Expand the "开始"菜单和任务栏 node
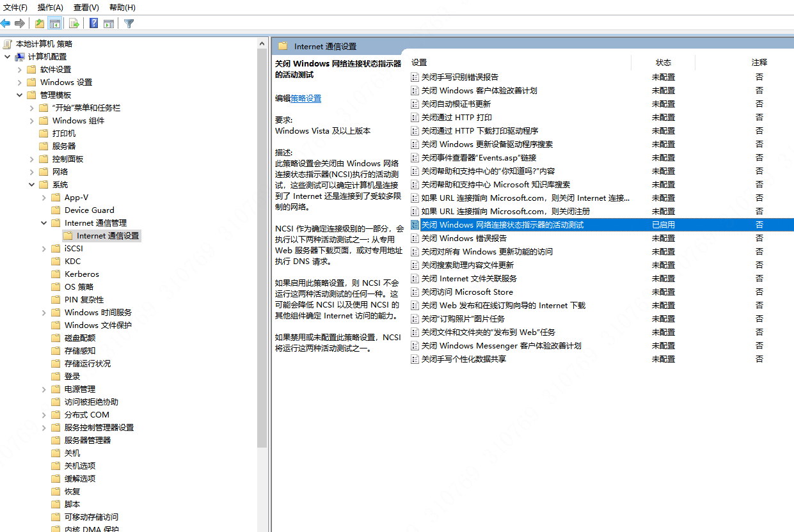 (31, 108)
